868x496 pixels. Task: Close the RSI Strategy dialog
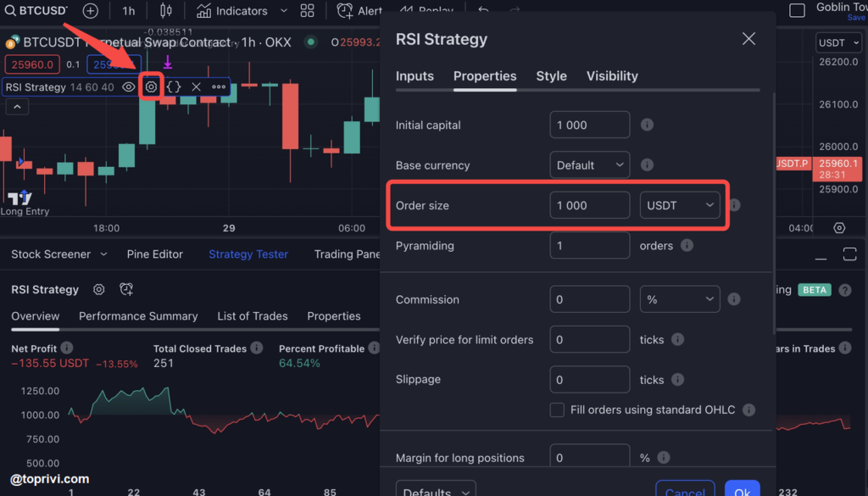pyautogui.click(x=748, y=39)
